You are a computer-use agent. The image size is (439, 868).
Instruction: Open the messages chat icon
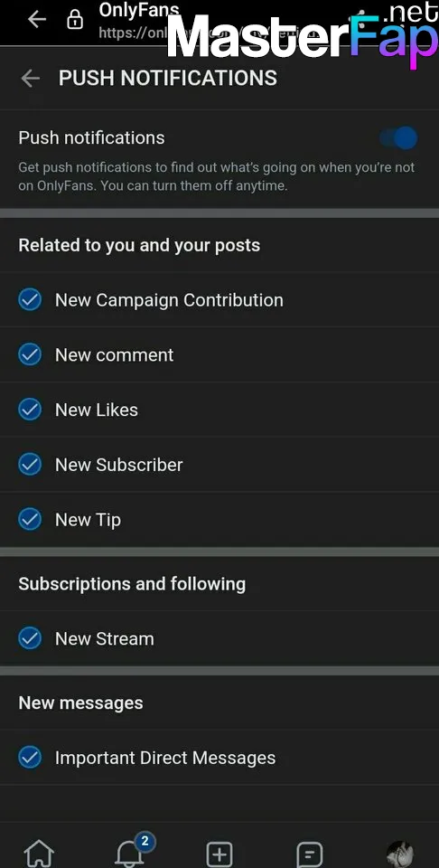coord(310,854)
